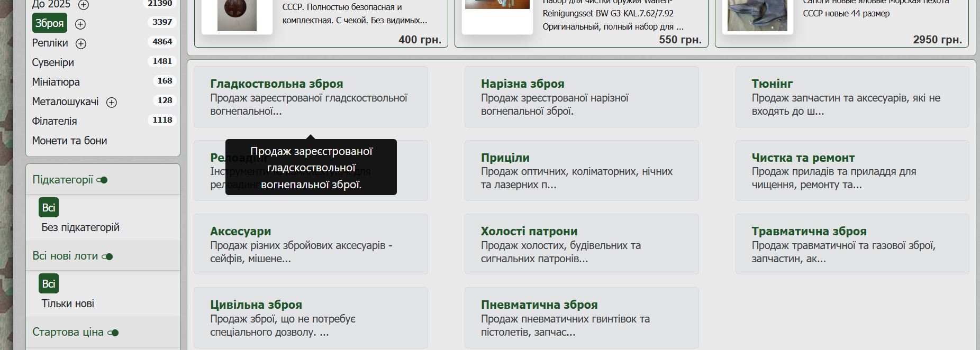Image resolution: width=980 pixels, height=350 pixels.
Task: Open the Сувеніри category
Action: click(53, 62)
